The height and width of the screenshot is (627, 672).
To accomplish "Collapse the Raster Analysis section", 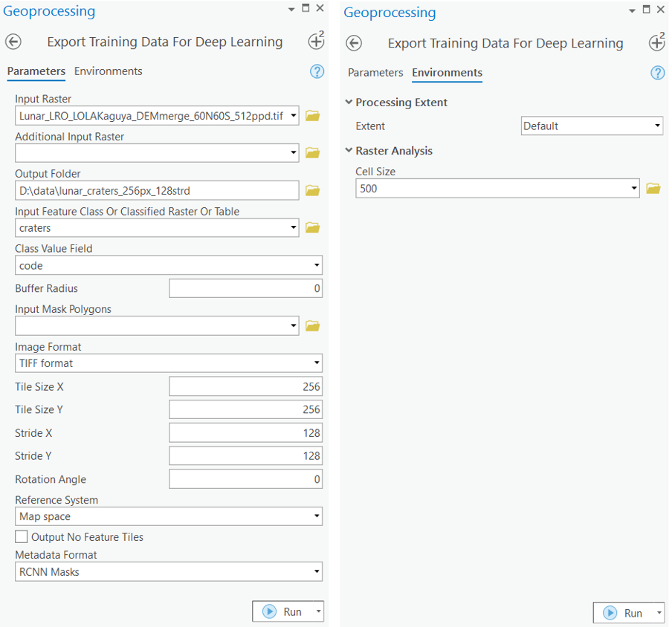I will pos(349,151).
